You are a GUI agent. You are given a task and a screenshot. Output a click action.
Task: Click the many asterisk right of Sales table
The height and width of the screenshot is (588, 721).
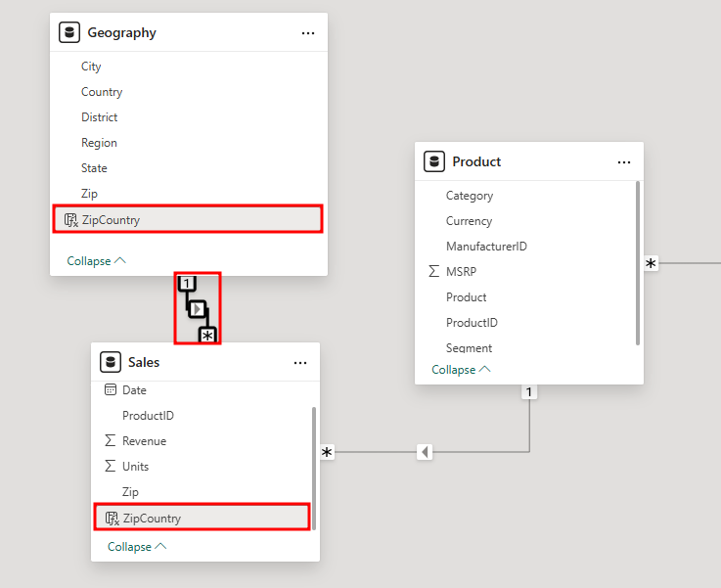327,452
